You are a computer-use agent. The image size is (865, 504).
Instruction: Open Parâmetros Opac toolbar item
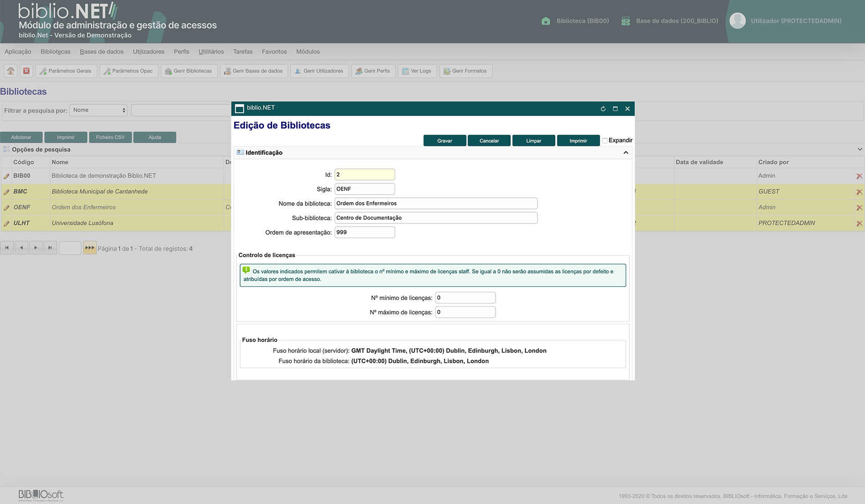128,71
